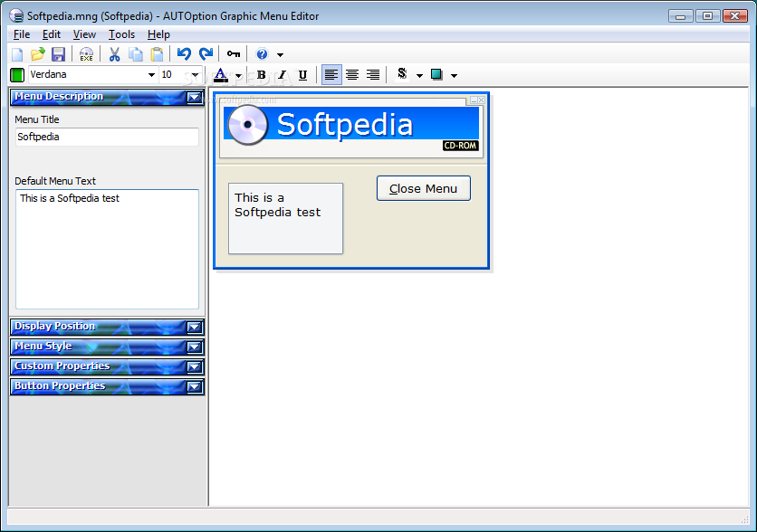The height and width of the screenshot is (532, 757).
Task: Open a menu file with folder icon
Action: tap(38, 54)
